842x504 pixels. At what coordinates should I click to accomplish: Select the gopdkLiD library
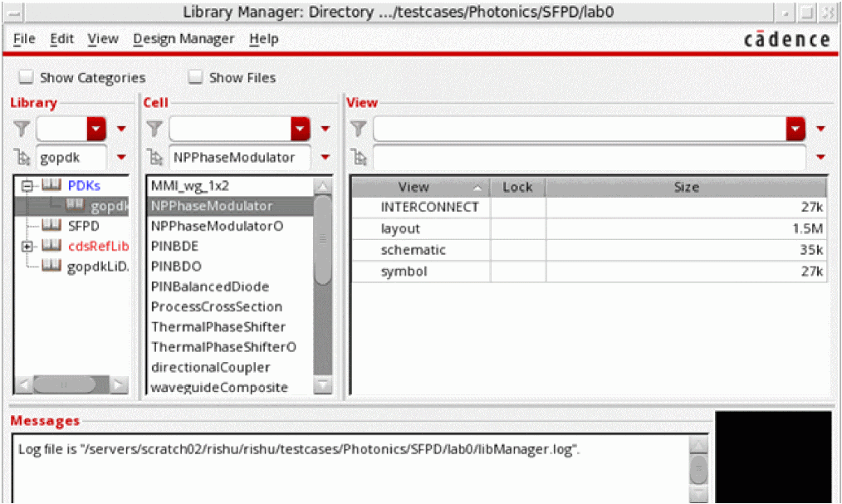(98, 267)
